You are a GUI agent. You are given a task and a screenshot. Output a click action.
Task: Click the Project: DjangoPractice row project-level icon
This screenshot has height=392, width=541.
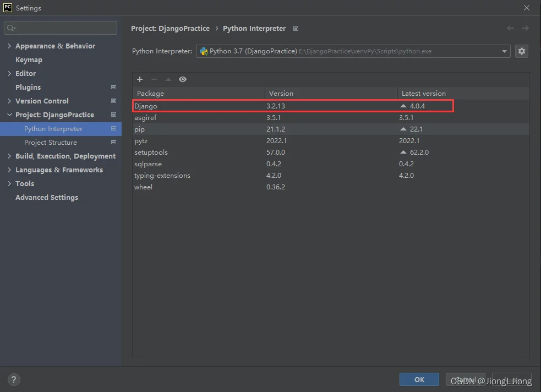113,115
